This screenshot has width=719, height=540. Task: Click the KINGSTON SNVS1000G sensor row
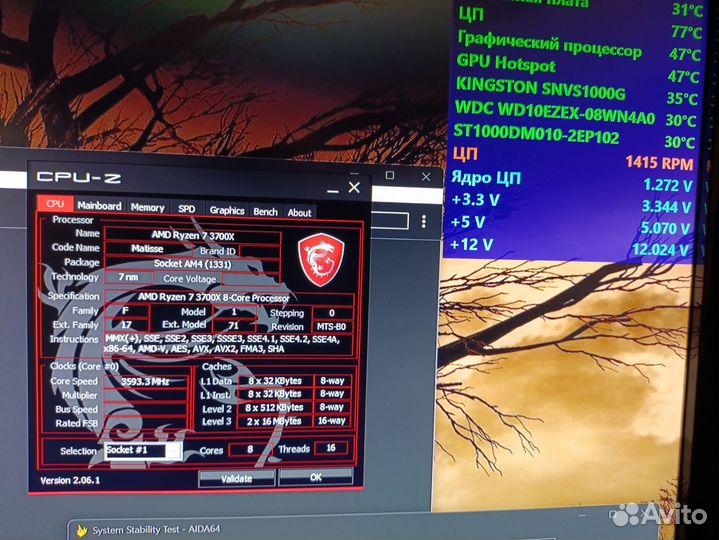(576, 91)
